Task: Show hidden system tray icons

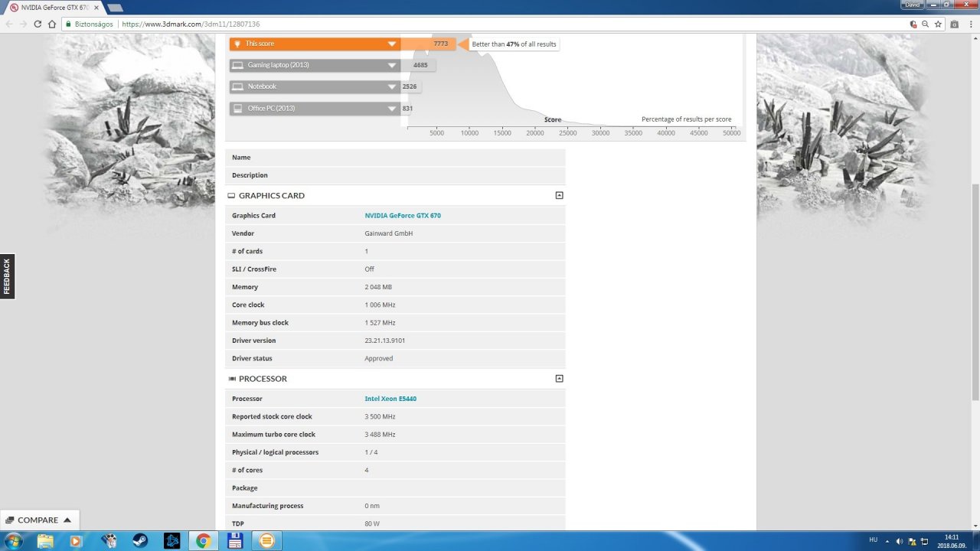Action: coord(888,541)
